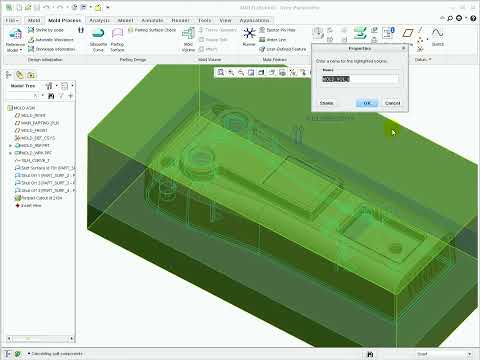Click the Repaint icon in graphics toolbar

251,72
